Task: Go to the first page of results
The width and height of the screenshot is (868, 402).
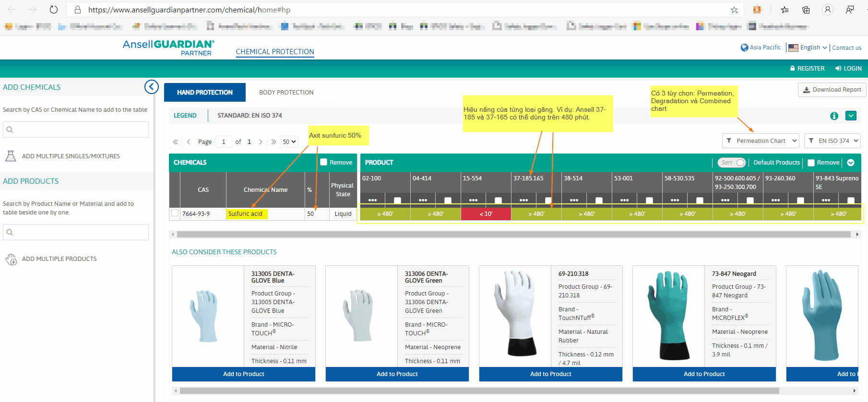Action: point(176,142)
